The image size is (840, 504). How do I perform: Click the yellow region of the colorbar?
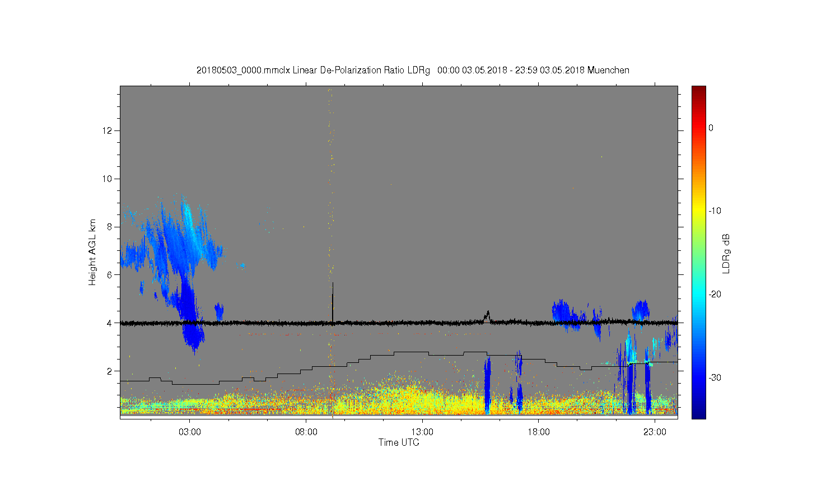click(x=698, y=211)
